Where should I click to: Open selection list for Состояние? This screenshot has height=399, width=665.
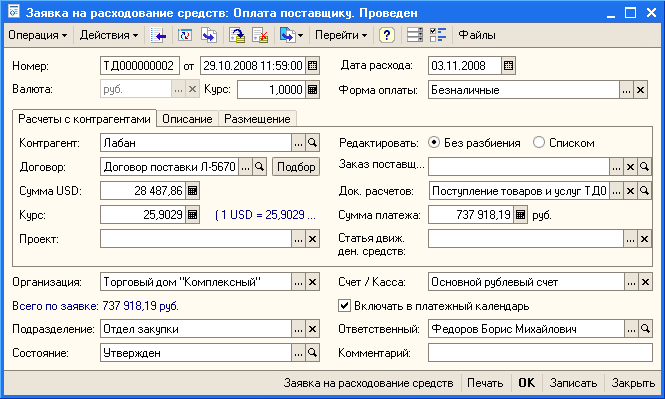(x=299, y=353)
